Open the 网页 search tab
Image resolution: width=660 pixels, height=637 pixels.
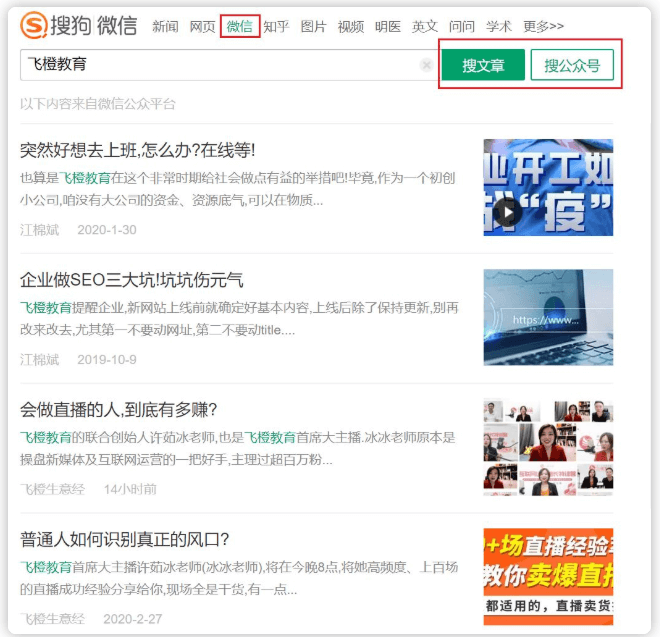[202, 27]
